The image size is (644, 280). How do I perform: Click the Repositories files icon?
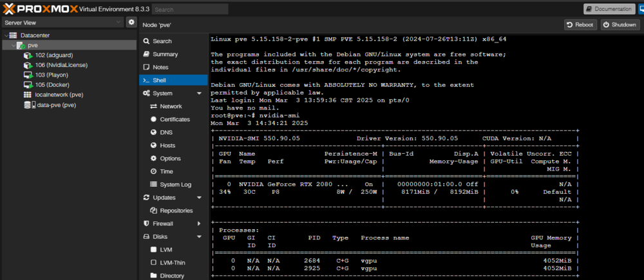click(x=154, y=210)
